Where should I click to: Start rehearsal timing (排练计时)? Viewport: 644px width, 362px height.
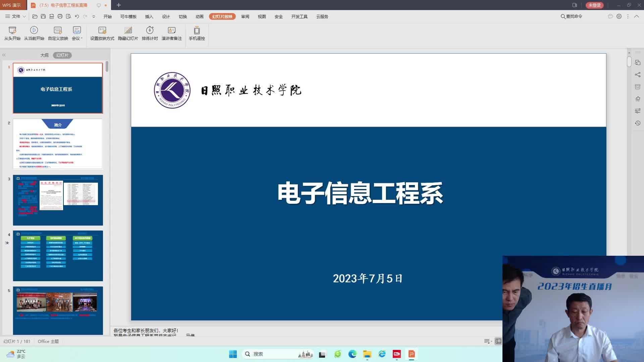tap(150, 34)
